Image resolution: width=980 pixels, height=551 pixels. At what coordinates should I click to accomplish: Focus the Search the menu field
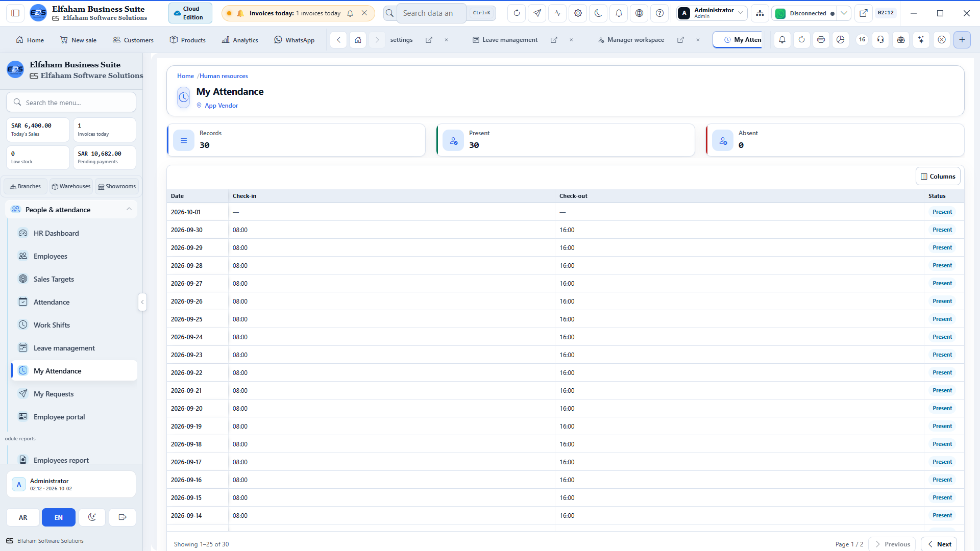[71, 102]
